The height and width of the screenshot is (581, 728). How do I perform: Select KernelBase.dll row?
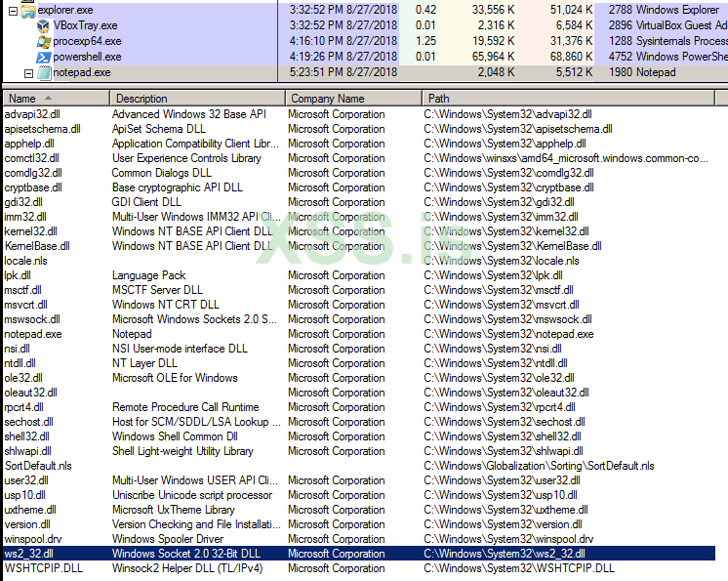tap(359, 246)
